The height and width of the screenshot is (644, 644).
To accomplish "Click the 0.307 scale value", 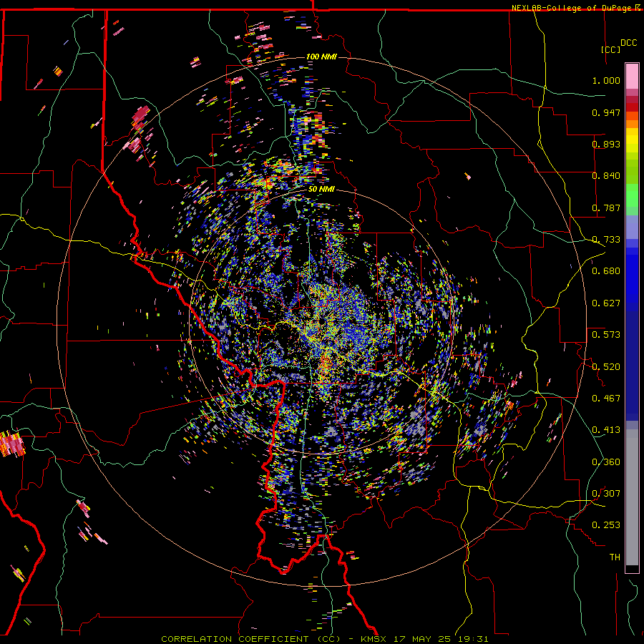I will [606, 494].
